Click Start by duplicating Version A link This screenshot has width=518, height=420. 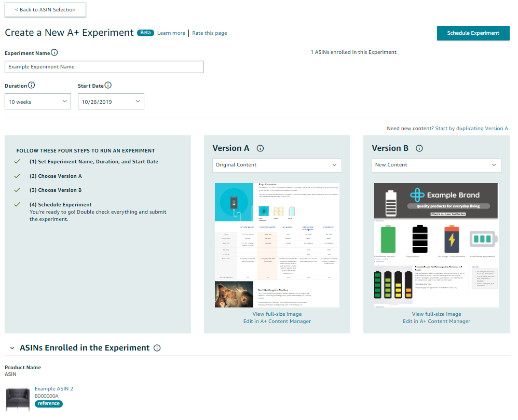click(472, 129)
